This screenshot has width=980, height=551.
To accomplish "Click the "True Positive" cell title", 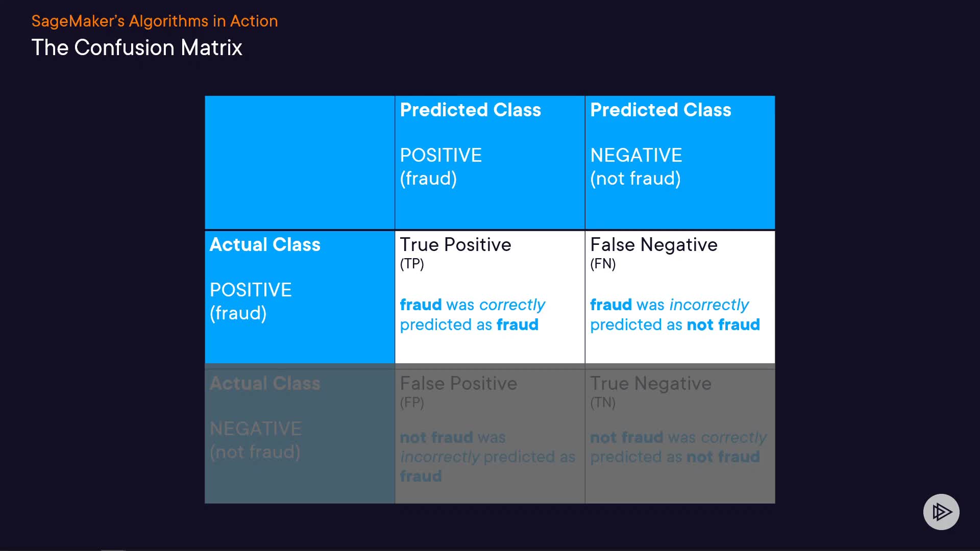I will click(x=455, y=245).
